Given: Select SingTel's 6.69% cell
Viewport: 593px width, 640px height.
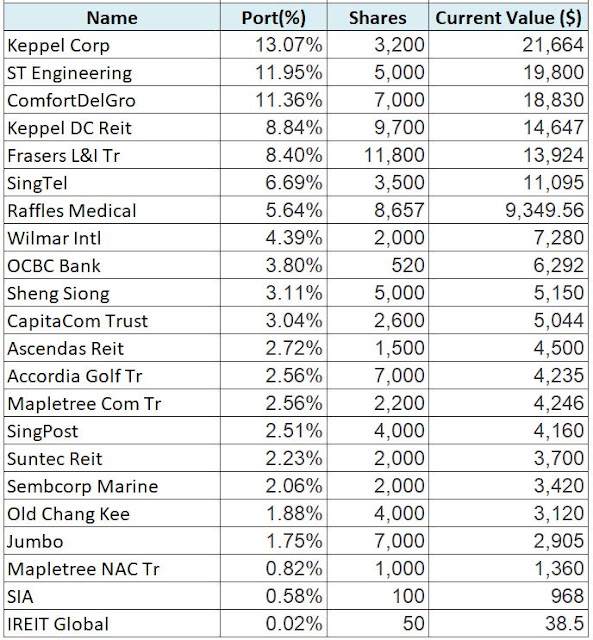Looking at the screenshot, I should 273,182.
